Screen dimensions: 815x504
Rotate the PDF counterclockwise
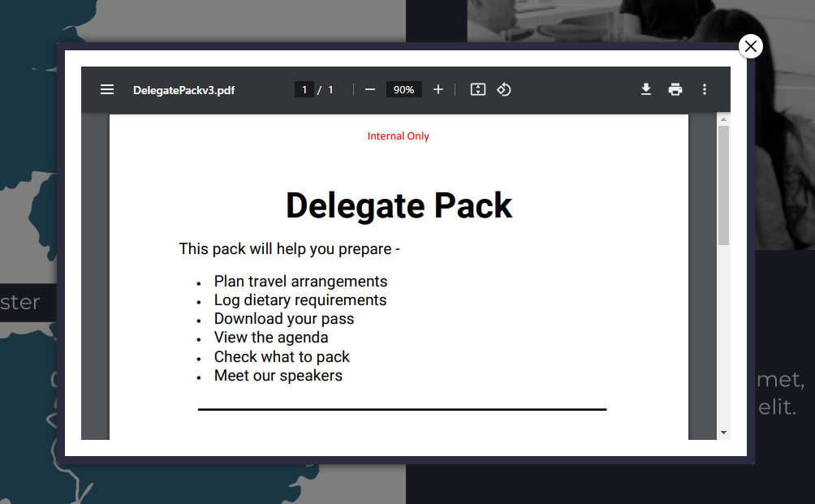pyautogui.click(x=504, y=89)
